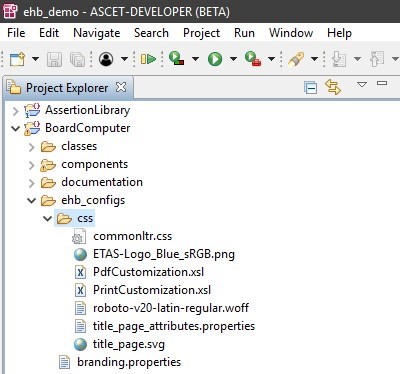Open the Navigate menu
400x374 pixels.
97,33
